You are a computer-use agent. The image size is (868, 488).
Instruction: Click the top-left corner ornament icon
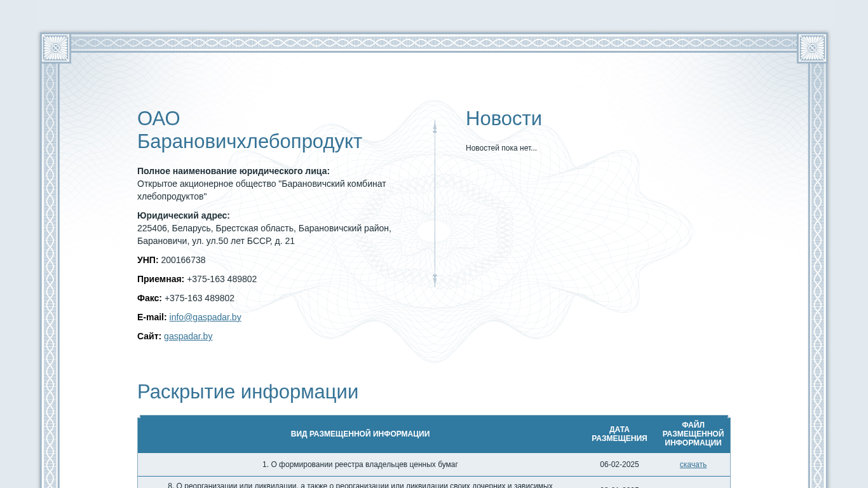[56, 48]
